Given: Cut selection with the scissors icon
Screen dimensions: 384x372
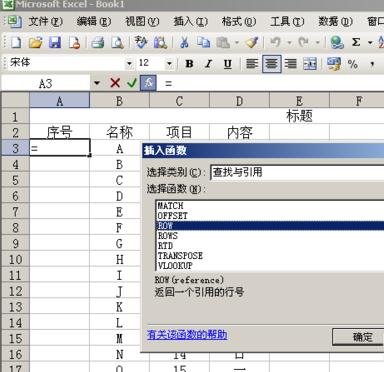Looking at the screenshot, I should coord(184,43).
